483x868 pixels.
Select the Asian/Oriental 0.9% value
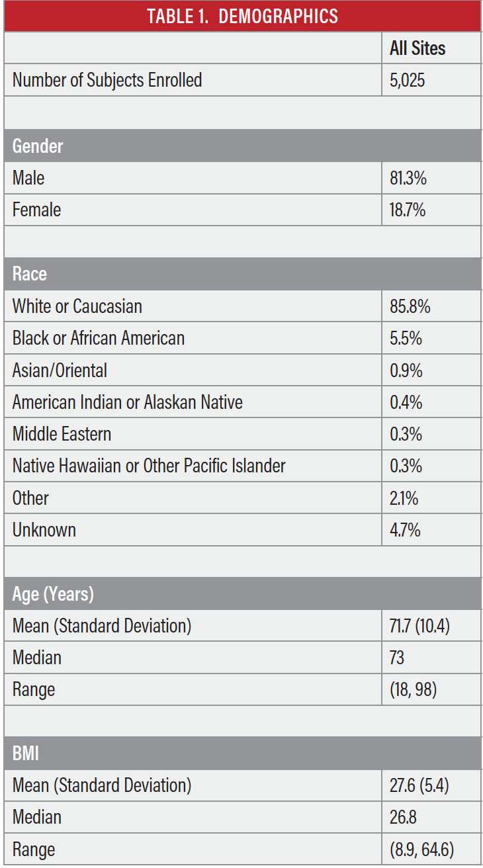pos(406,370)
